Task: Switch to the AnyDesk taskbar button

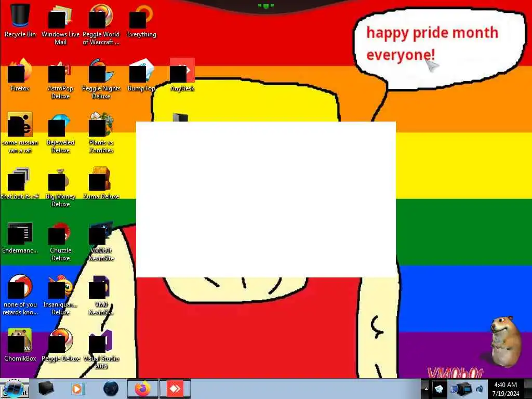Action: tap(175, 389)
